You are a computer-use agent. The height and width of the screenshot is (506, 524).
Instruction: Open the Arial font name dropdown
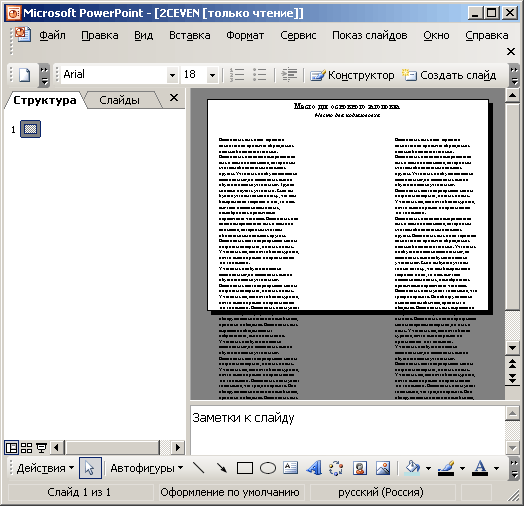[172, 75]
